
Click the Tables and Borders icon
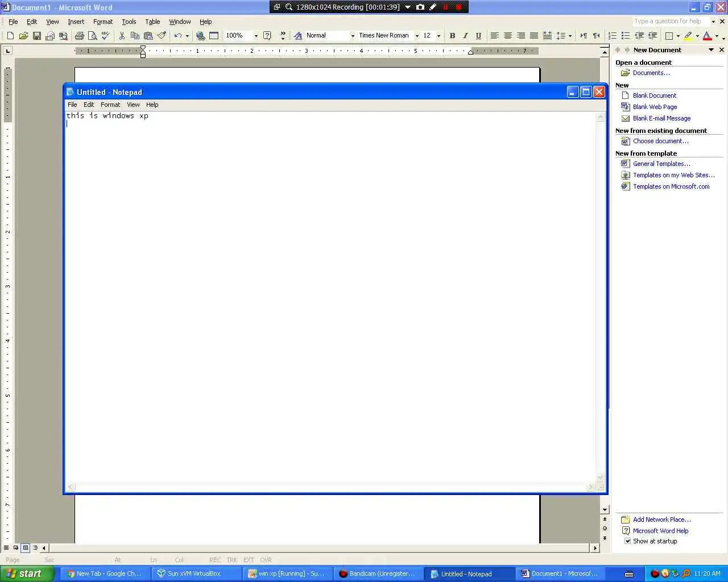tap(214, 35)
